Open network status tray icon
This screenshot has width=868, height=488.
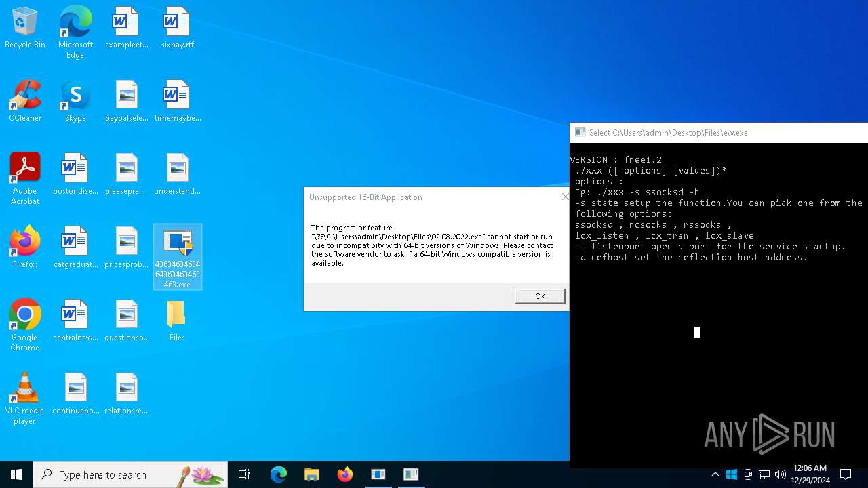pyautogui.click(x=764, y=474)
